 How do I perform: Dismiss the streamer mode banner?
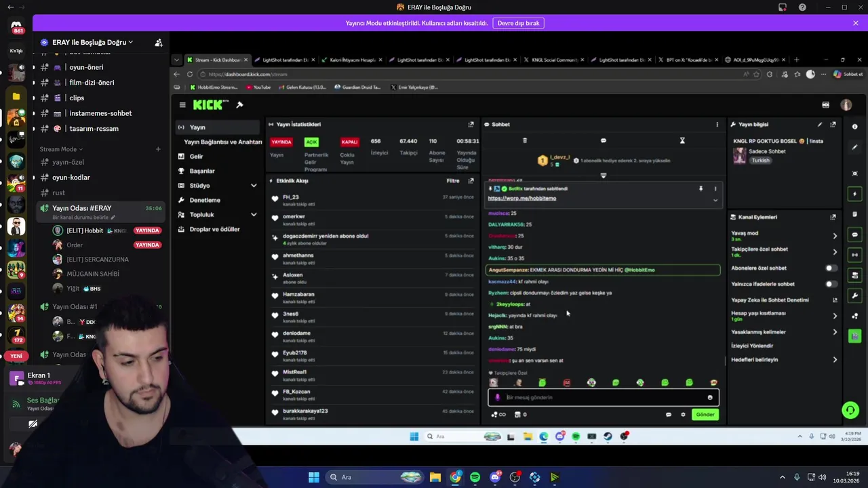[x=856, y=23]
